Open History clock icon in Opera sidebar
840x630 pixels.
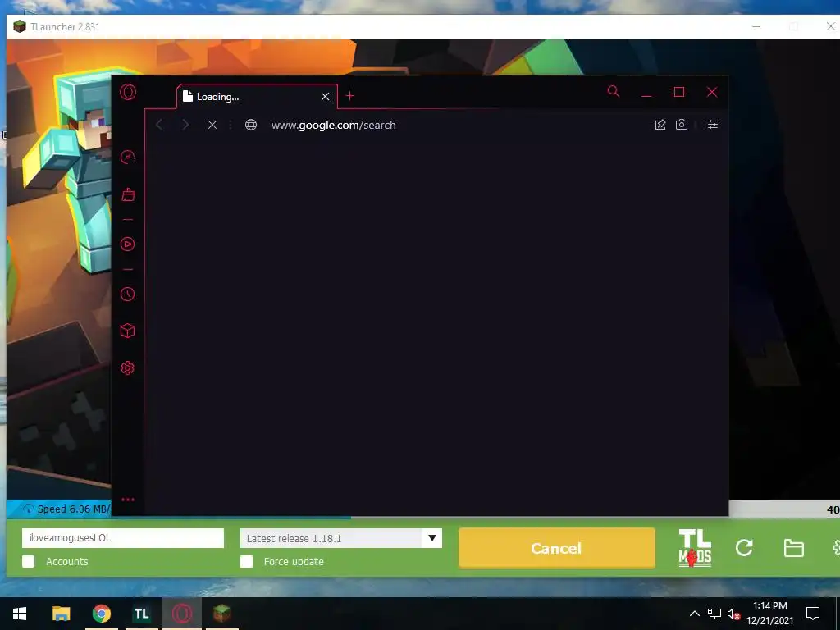(x=127, y=294)
